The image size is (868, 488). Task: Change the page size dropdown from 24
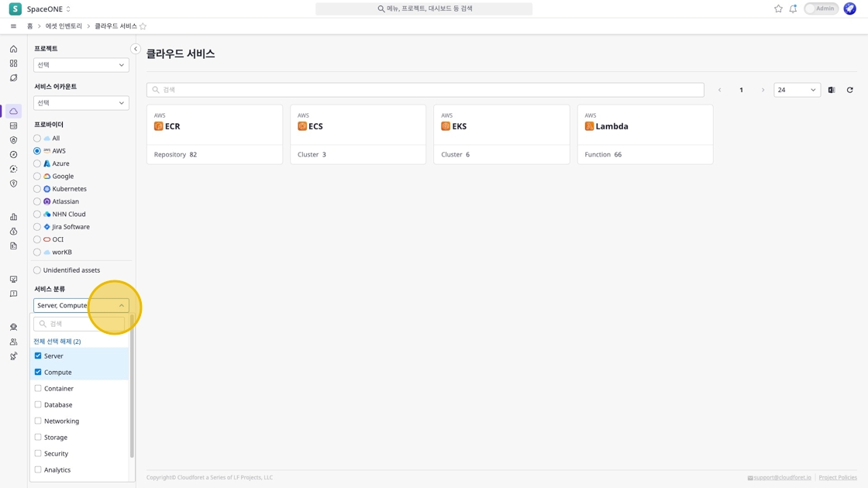point(797,90)
